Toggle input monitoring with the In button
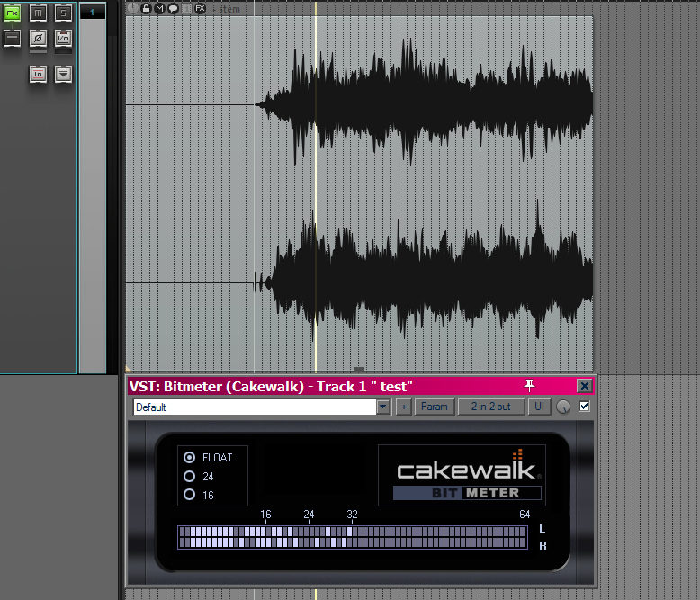700x600 pixels. tap(38, 74)
